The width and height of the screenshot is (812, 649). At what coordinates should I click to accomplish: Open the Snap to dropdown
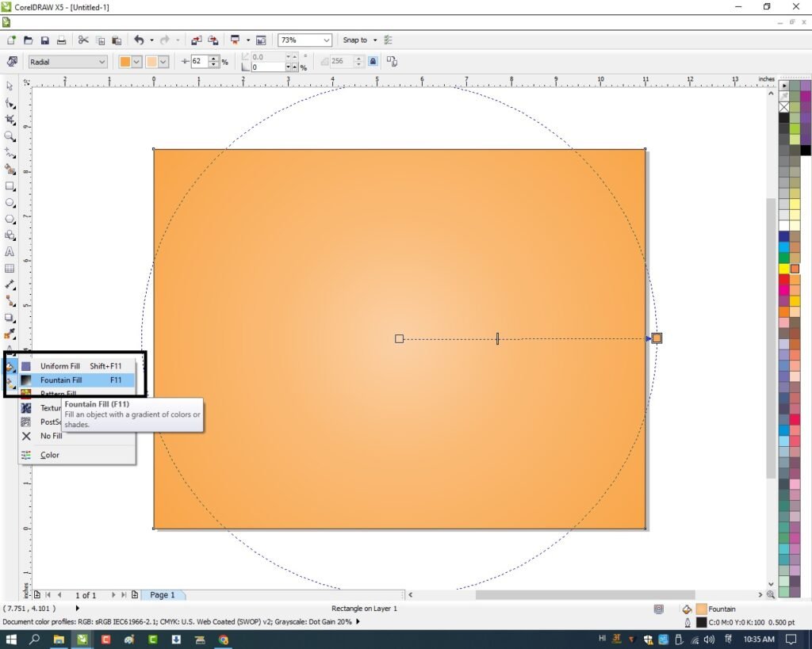point(360,40)
